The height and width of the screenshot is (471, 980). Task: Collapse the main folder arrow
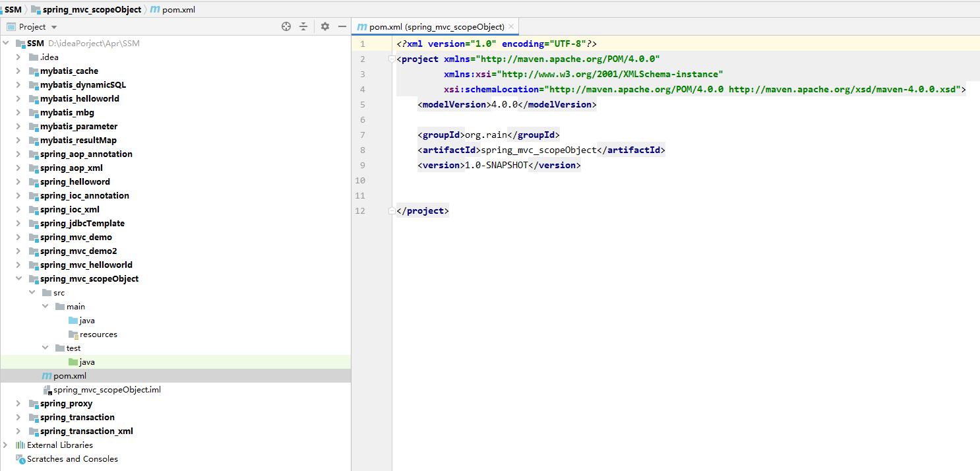pos(45,307)
